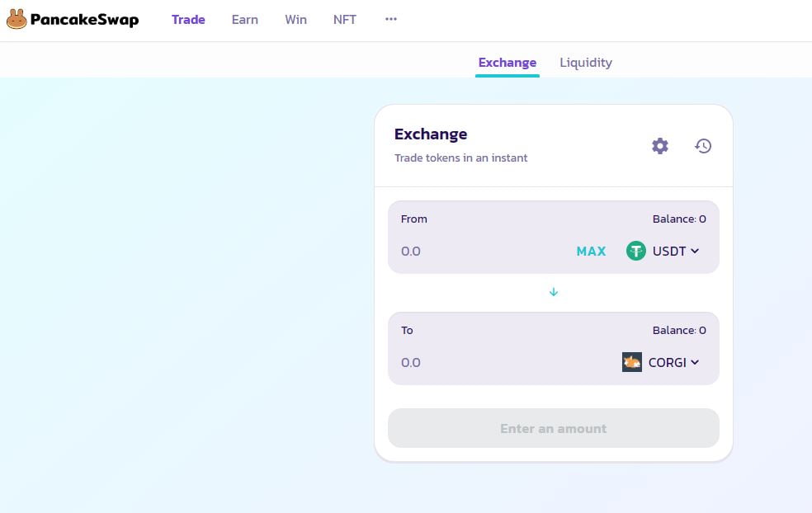Click the CORGI token logo
The image size is (812, 513).
[632, 362]
